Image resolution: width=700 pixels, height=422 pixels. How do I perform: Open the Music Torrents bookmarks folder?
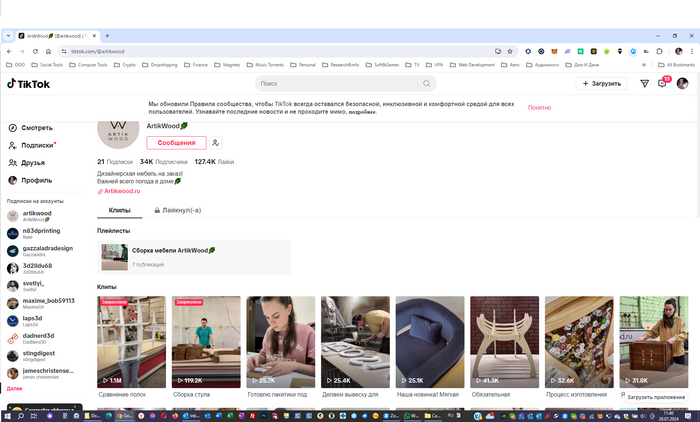pyautogui.click(x=265, y=65)
